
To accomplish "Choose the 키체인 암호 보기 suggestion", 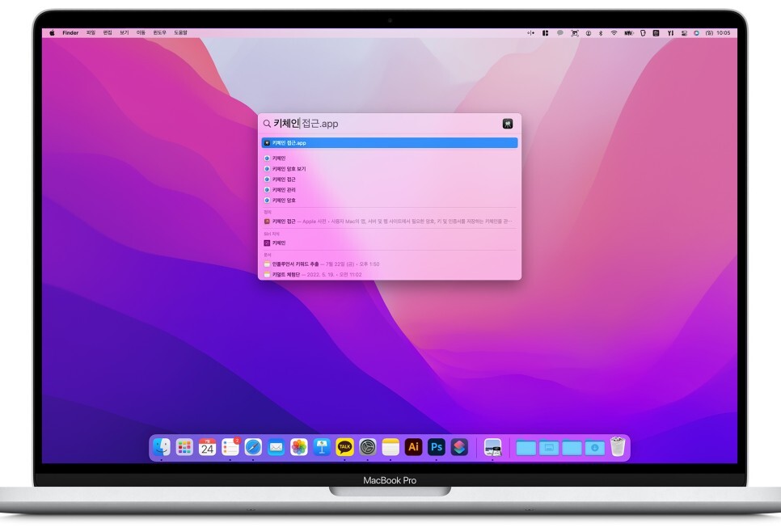I will 390,169.
